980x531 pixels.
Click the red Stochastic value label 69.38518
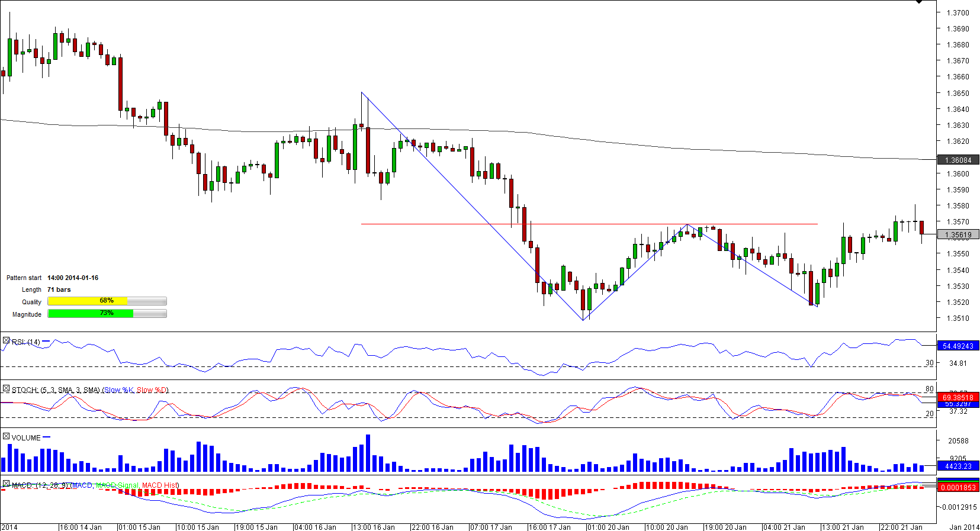(x=957, y=397)
